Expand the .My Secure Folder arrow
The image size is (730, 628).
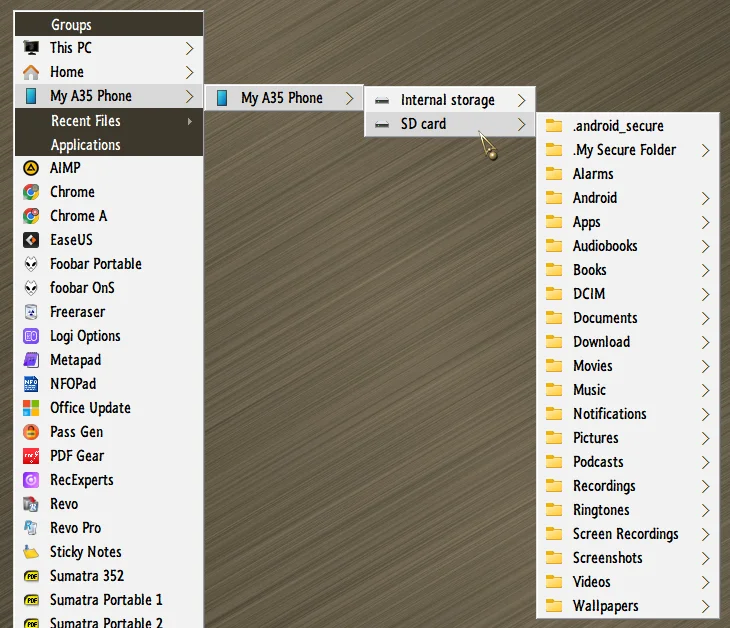click(706, 150)
